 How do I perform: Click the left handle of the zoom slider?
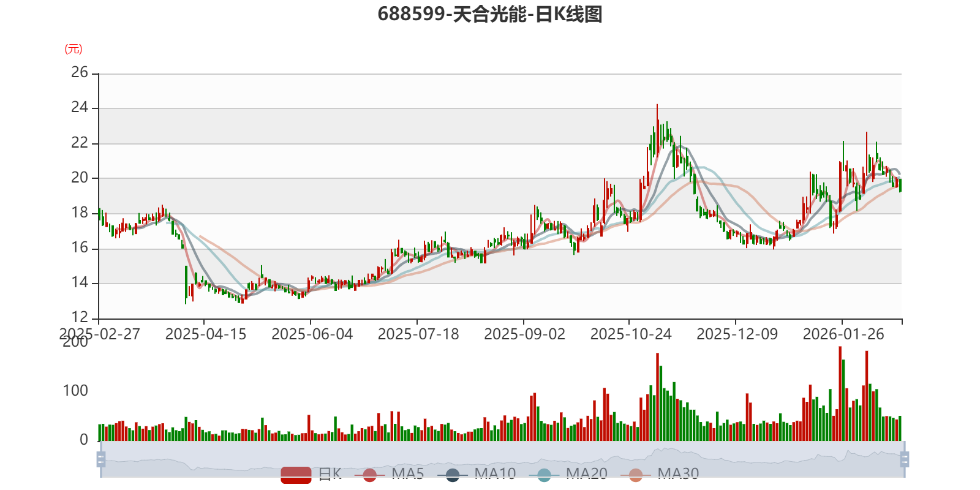101,459
